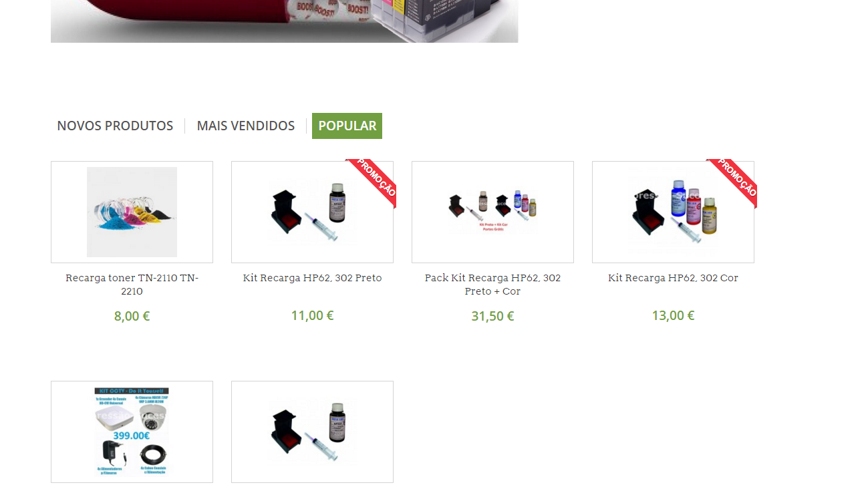Click the Promoção ribbon on the Cor kit
This screenshot has width=868, height=487.
736,178
